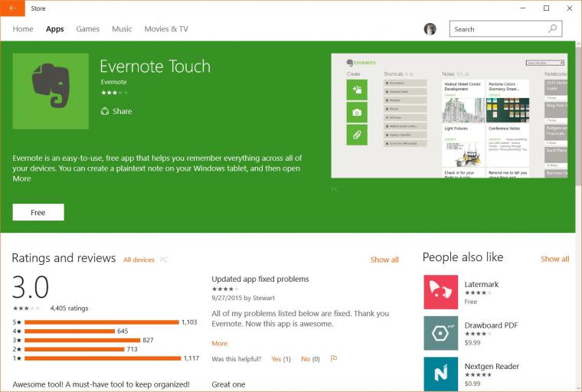Click the 'Great one' review title
Screen dimensions: 582x392
tap(228, 384)
